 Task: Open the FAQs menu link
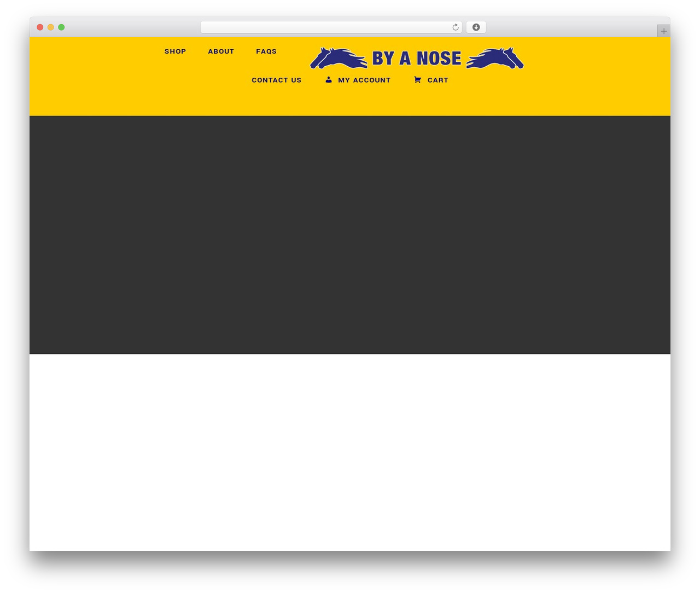pos(266,51)
